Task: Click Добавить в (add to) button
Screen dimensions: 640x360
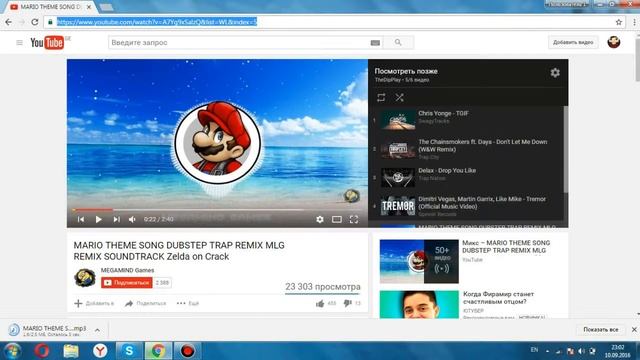Action: [94, 303]
